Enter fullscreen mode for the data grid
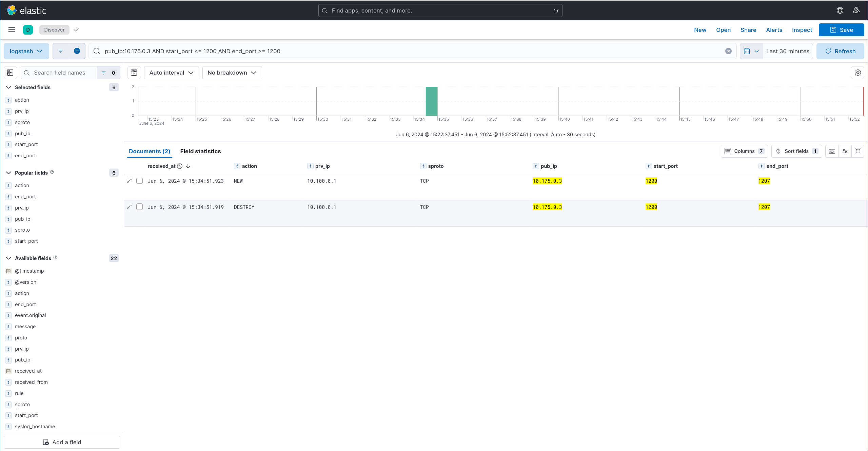The width and height of the screenshot is (868, 451). point(858,151)
